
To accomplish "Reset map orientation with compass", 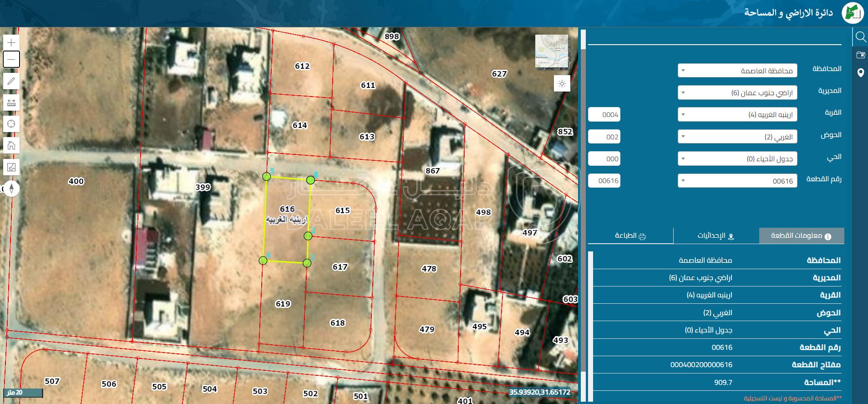I will coord(11,188).
